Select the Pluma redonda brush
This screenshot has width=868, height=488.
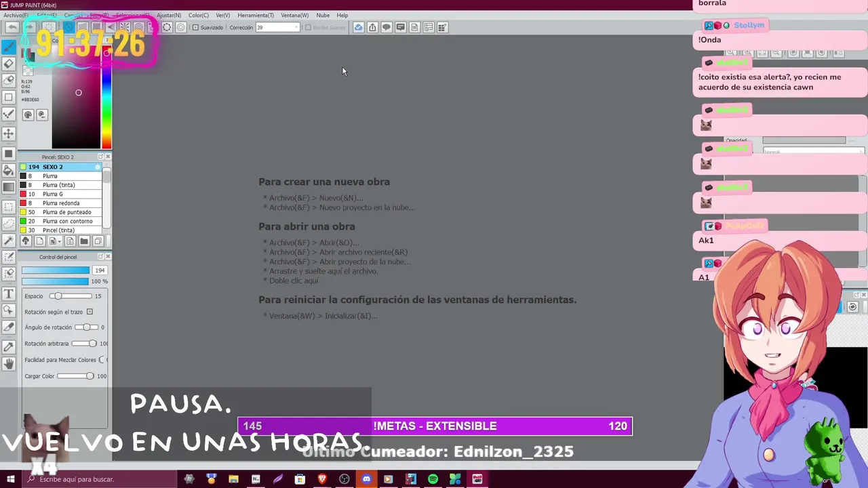61,203
